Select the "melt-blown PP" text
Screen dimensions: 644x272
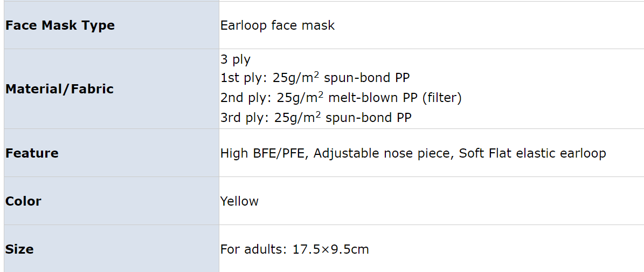pos(373,98)
